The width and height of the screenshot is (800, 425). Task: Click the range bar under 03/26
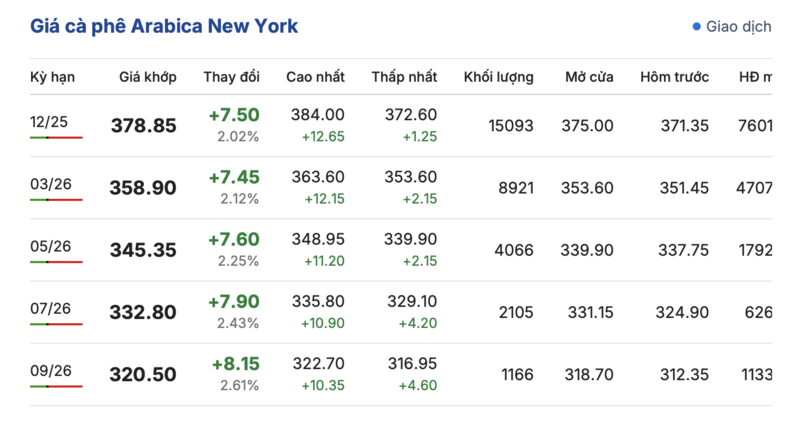tap(56, 200)
